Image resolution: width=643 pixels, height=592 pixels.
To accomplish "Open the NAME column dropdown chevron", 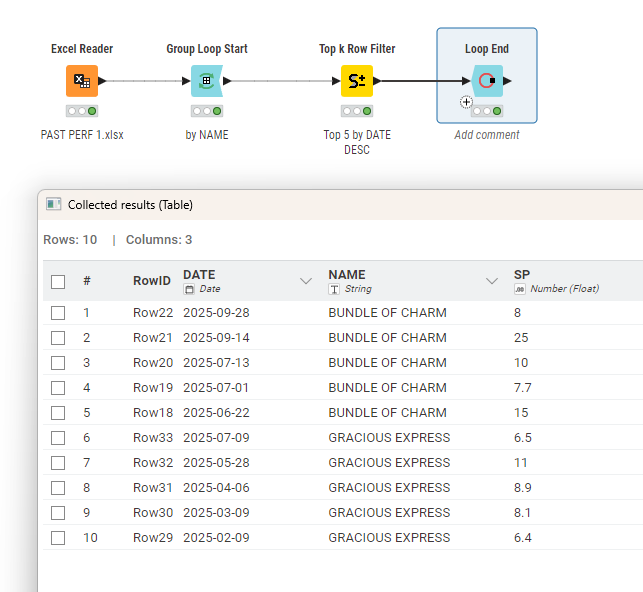I will click(x=492, y=282).
